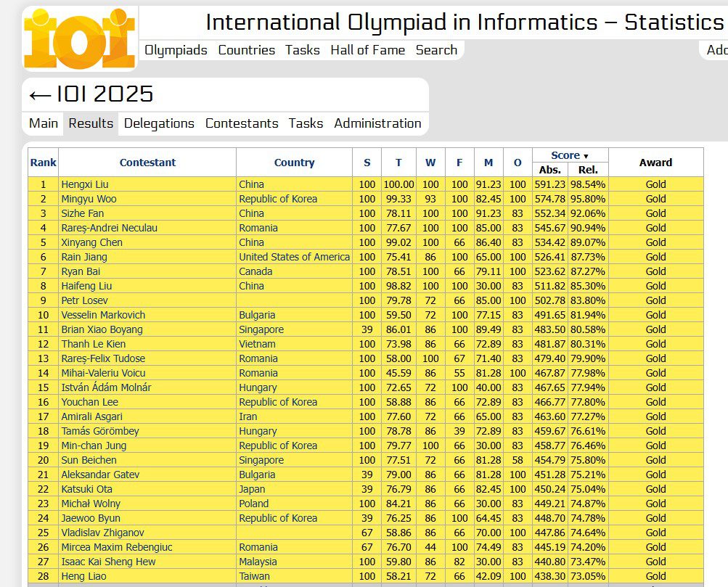Click the IOI logo
This screenshot has height=587, width=728.
click(79, 38)
